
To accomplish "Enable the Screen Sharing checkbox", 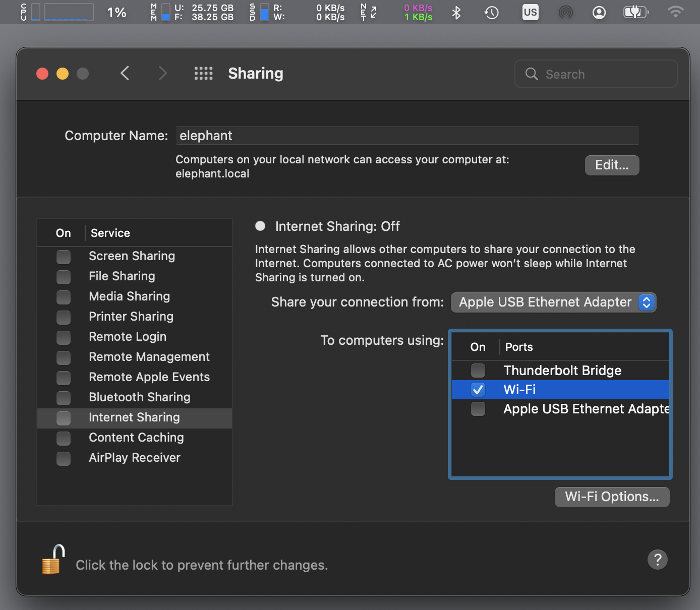I will tap(64, 257).
